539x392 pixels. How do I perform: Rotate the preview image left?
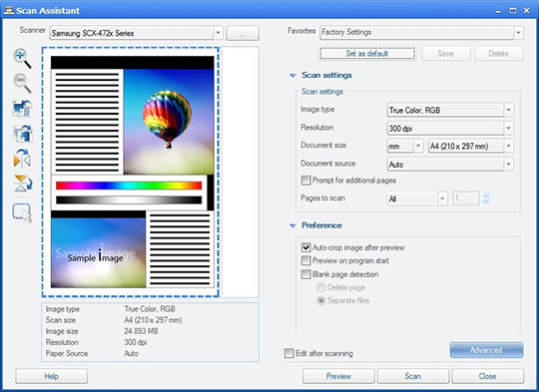22,108
